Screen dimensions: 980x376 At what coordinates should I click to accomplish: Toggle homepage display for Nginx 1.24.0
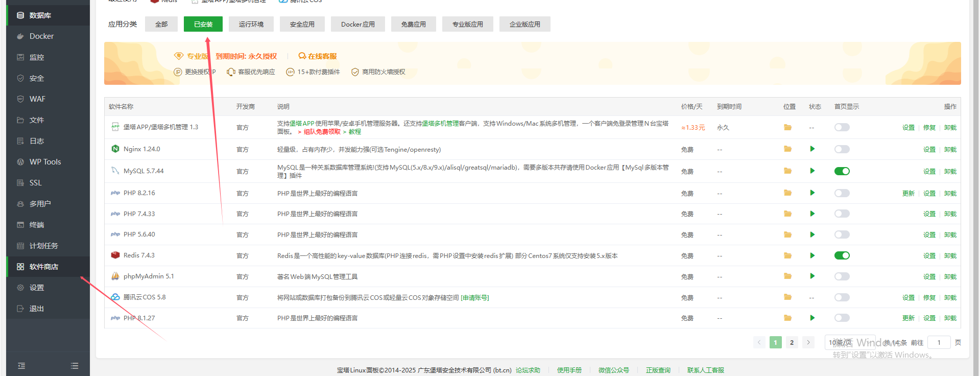[842, 149]
